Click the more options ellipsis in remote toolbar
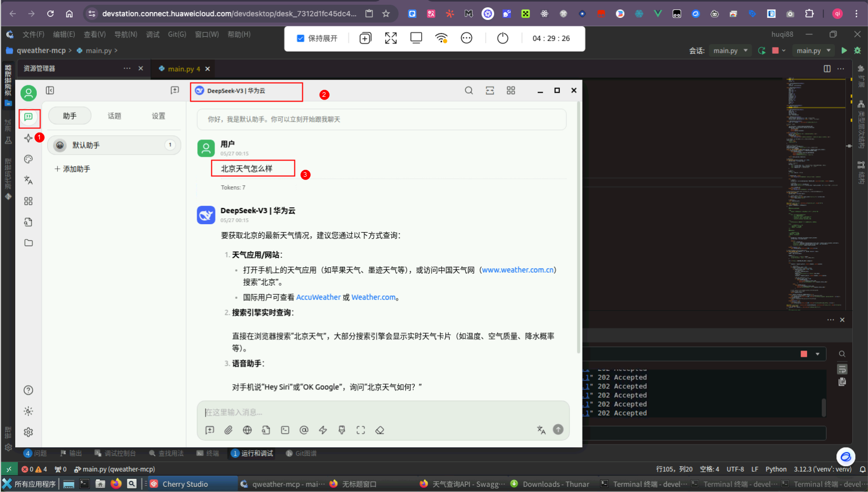868x492 pixels. 467,38
